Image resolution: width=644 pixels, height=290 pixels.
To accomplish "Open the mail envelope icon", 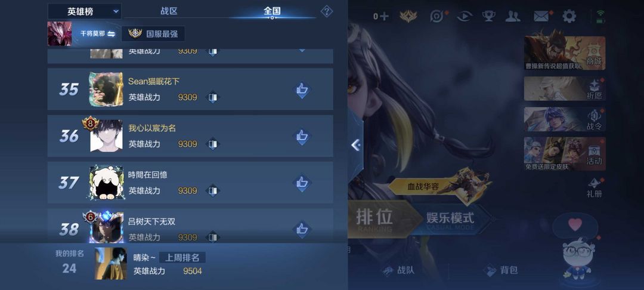I will [x=541, y=17].
